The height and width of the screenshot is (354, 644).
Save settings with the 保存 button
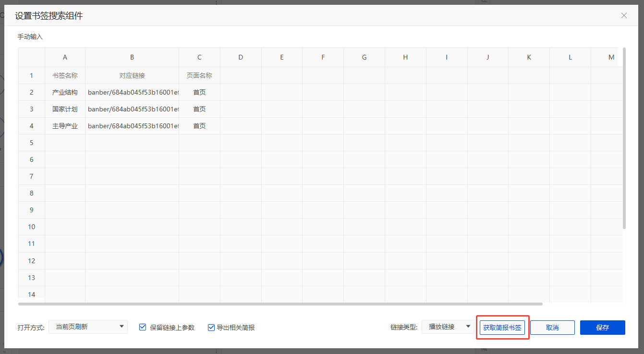point(602,328)
